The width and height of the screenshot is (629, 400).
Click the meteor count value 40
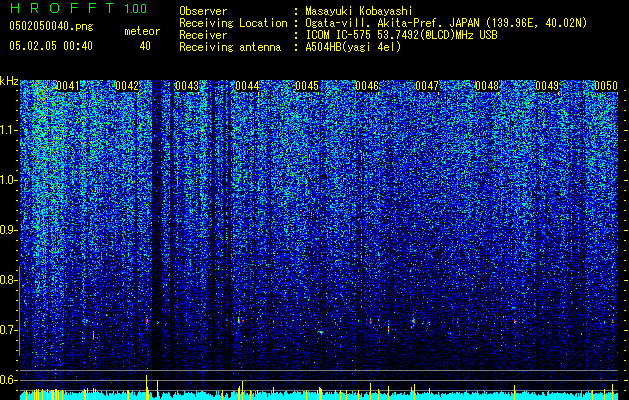click(145, 46)
